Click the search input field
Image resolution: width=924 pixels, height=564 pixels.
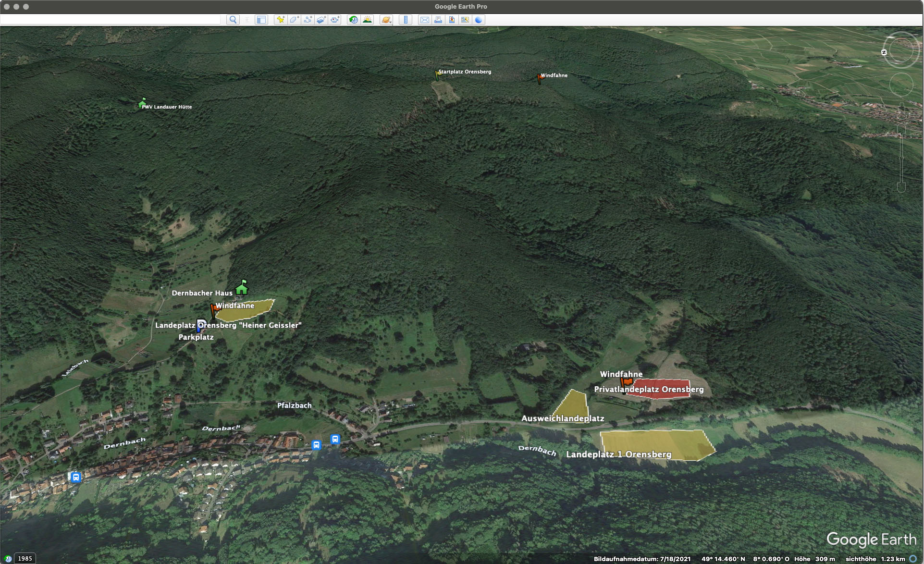(111, 20)
